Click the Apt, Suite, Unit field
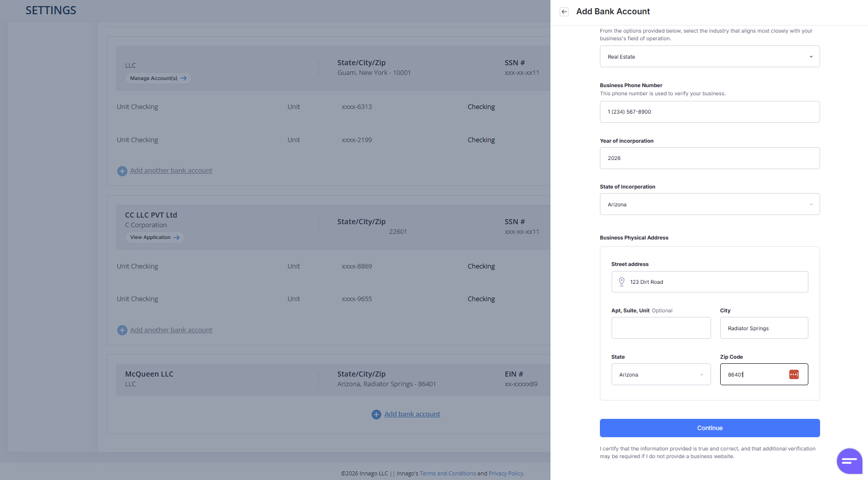 point(661,328)
